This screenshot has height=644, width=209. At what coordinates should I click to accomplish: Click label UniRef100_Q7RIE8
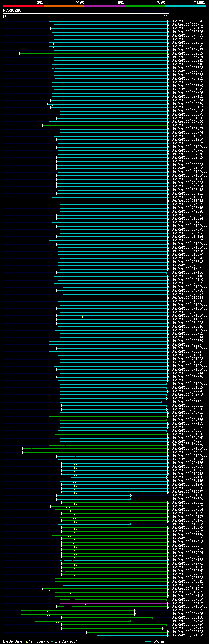point(187,477)
